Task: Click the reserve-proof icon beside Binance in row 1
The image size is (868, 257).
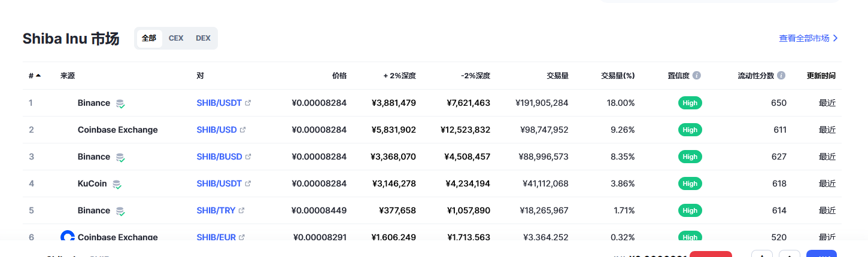Action: click(x=120, y=103)
